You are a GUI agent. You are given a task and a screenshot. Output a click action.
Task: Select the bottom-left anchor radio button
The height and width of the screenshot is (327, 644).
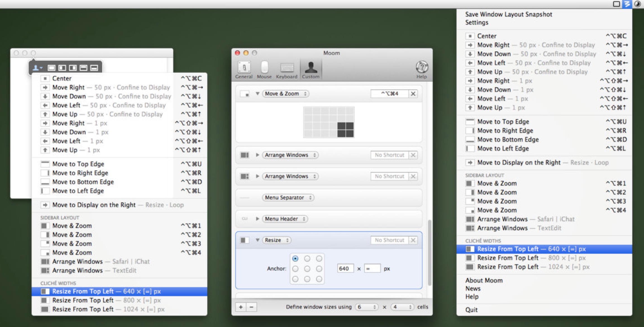pyautogui.click(x=295, y=279)
